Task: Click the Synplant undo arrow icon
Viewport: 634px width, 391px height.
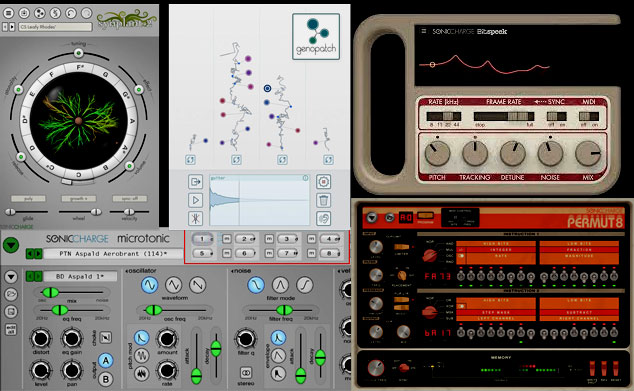Action: (x=71, y=13)
